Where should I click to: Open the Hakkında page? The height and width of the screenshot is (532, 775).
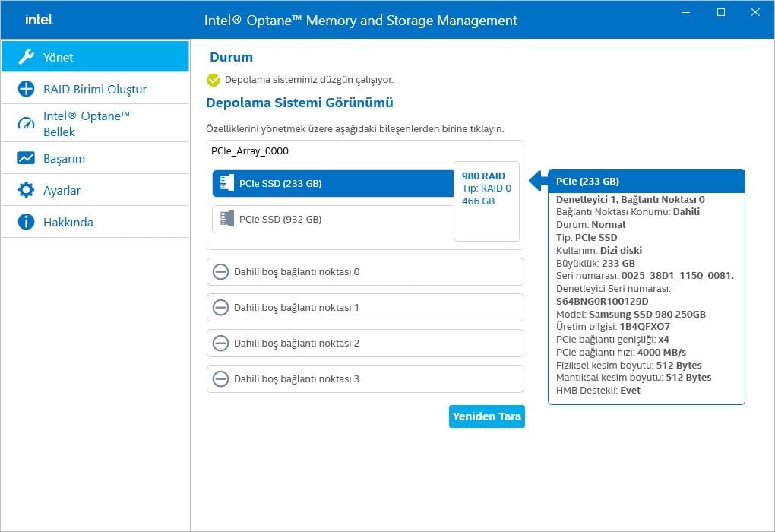(68, 223)
